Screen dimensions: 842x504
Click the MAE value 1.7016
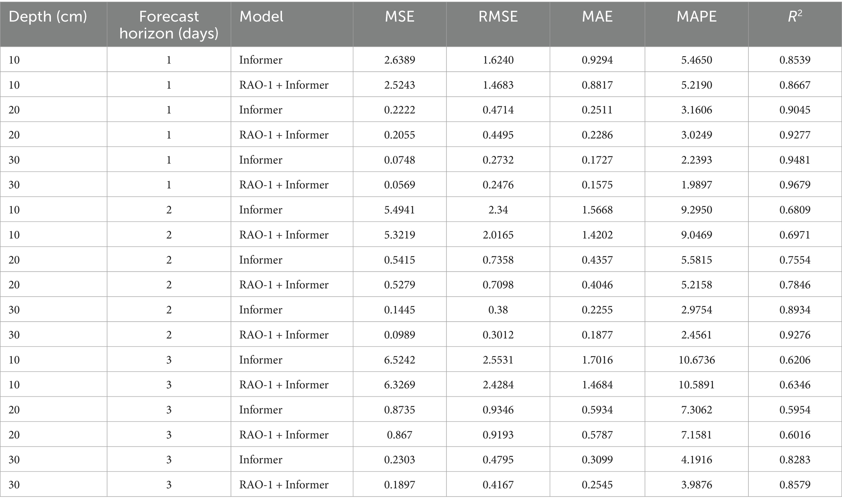click(597, 360)
